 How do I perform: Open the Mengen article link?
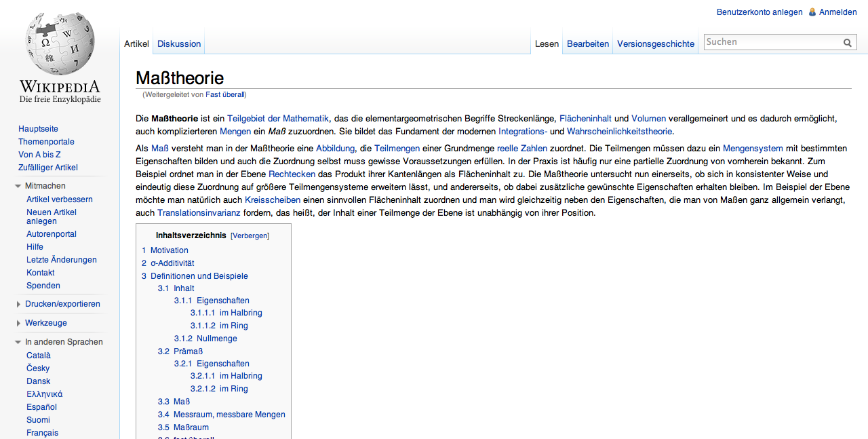[x=235, y=131]
